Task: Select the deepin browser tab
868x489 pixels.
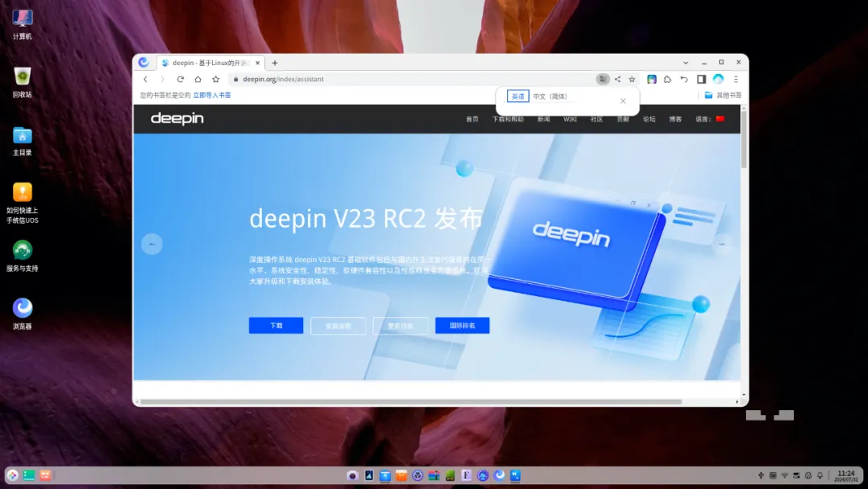Action: 211,63
